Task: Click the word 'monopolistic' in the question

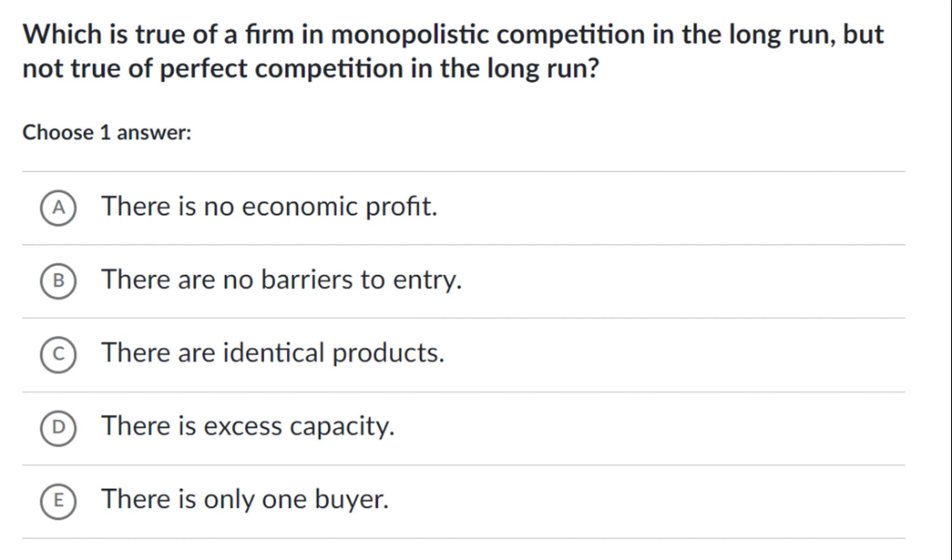Action: (410, 35)
